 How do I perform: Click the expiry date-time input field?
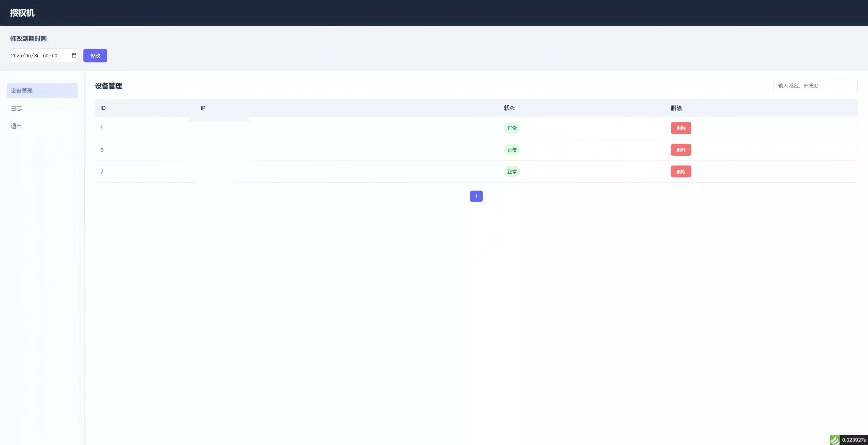pos(44,56)
